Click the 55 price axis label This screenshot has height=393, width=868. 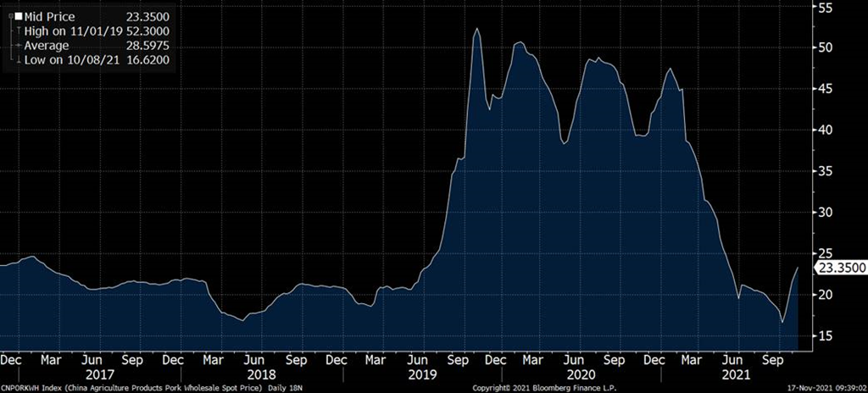[823, 7]
